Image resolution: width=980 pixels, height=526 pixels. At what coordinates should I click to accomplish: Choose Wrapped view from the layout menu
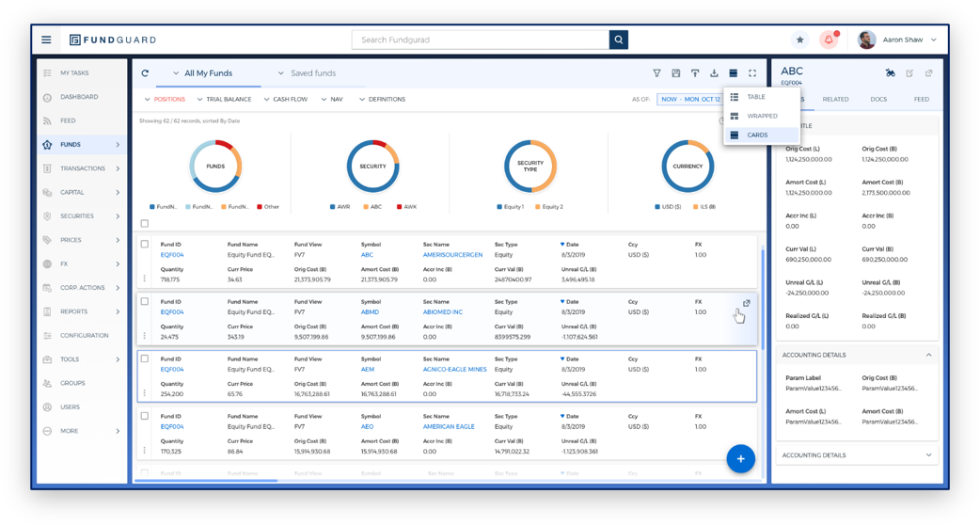(x=761, y=116)
